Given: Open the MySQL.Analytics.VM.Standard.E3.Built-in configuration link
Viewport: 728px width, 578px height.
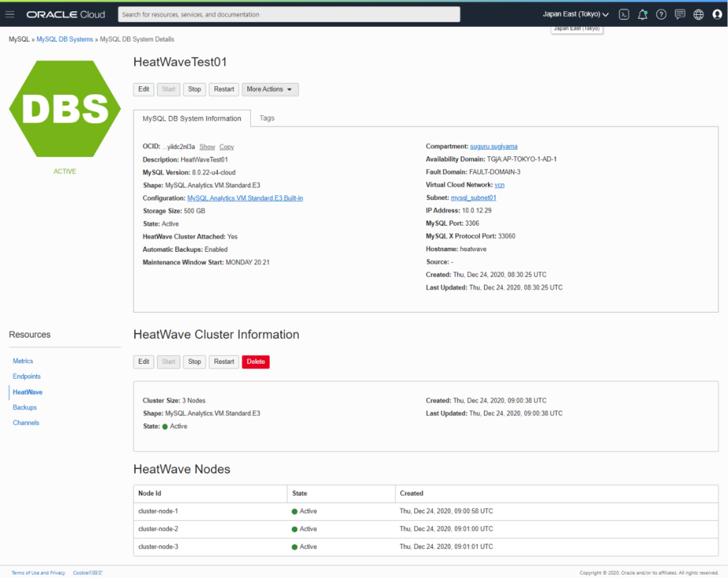Looking at the screenshot, I should (245, 198).
